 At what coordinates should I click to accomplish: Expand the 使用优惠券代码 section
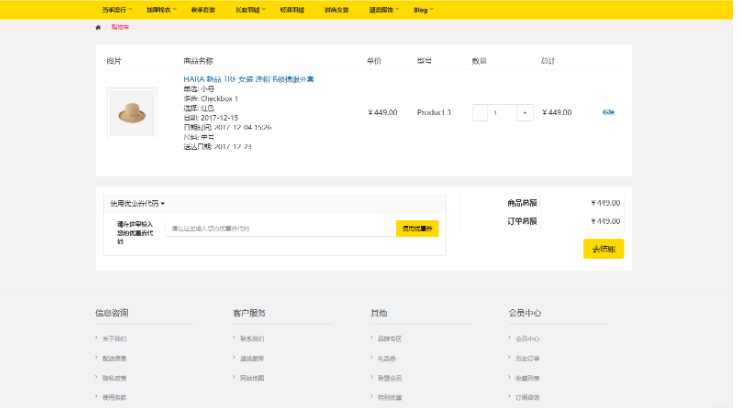tap(137, 203)
